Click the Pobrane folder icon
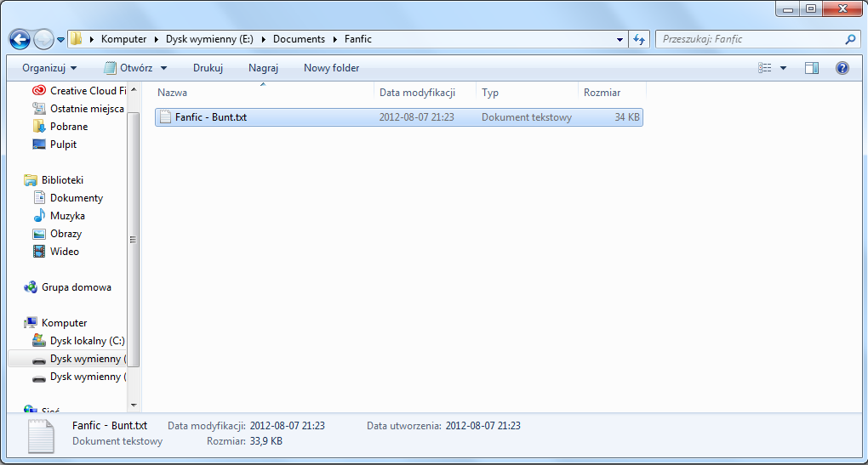The image size is (868, 465). 39,127
